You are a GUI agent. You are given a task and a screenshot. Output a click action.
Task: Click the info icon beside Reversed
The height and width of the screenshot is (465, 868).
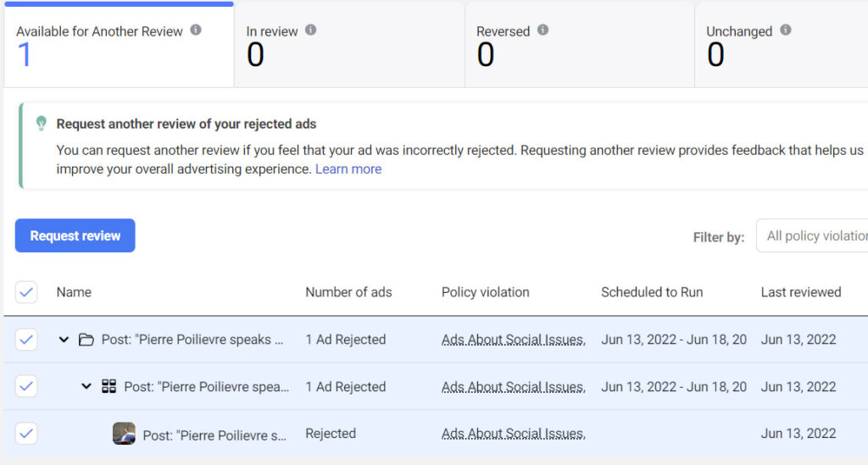click(543, 30)
